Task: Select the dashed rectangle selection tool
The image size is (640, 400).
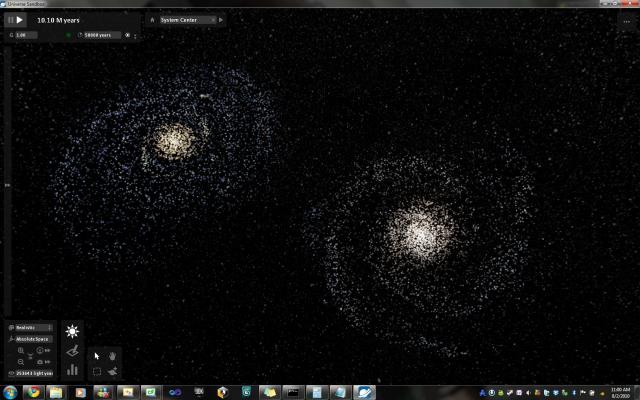Action: 97,371
